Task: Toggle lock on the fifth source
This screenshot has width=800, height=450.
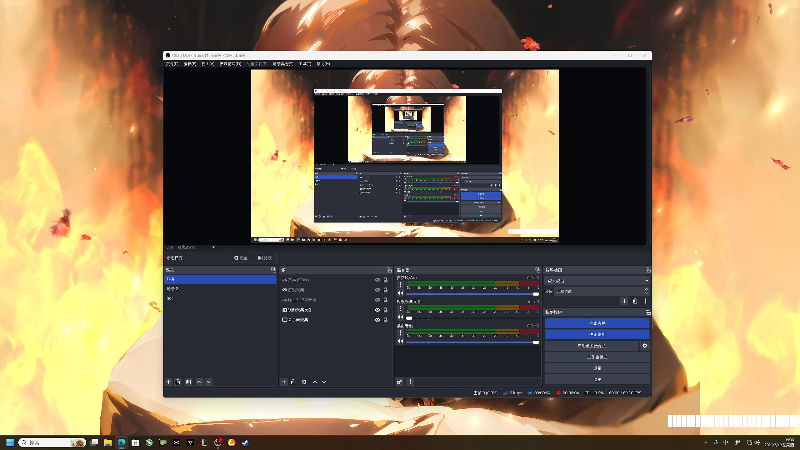Action: (x=386, y=320)
